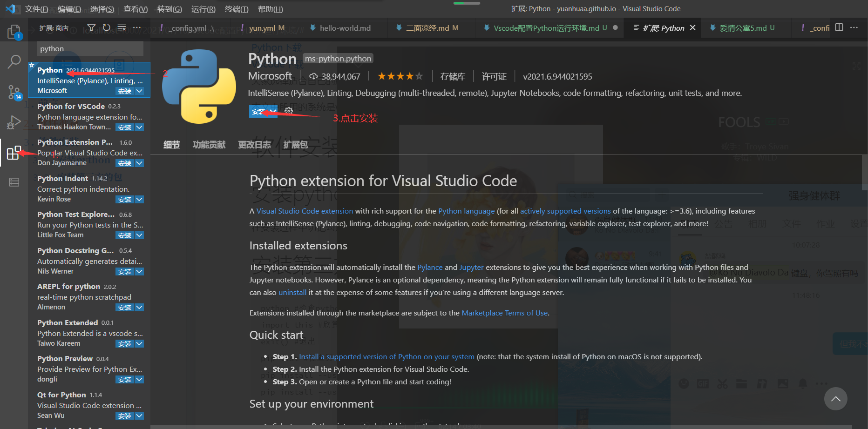
Task: Open the Search view in activity bar
Action: [x=14, y=61]
